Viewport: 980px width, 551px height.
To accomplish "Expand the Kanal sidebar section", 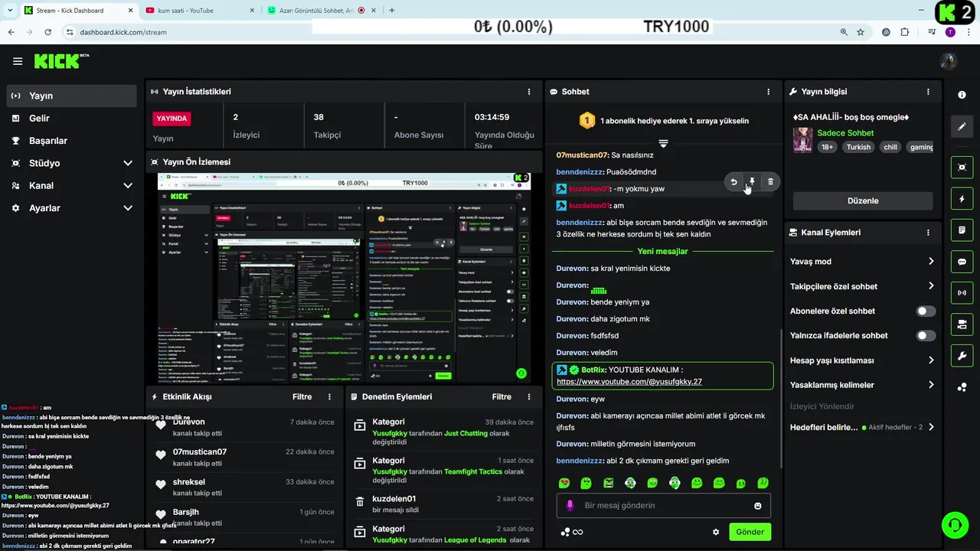I will [x=71, y=185].
